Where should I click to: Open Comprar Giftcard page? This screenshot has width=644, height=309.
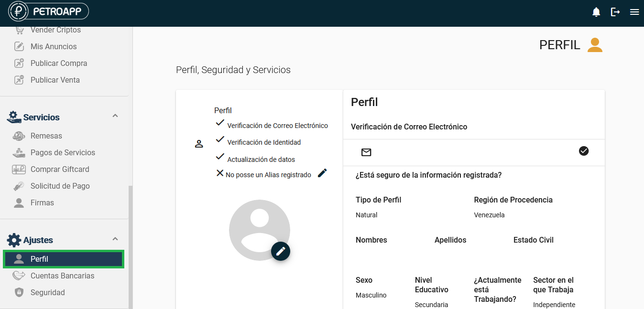pos(60,170)
